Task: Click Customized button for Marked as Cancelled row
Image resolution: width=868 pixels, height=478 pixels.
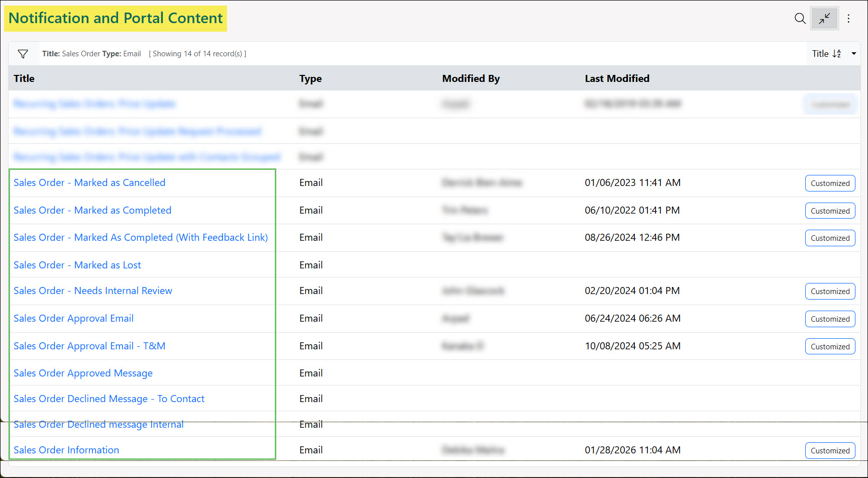Action: tap(830, 183)
